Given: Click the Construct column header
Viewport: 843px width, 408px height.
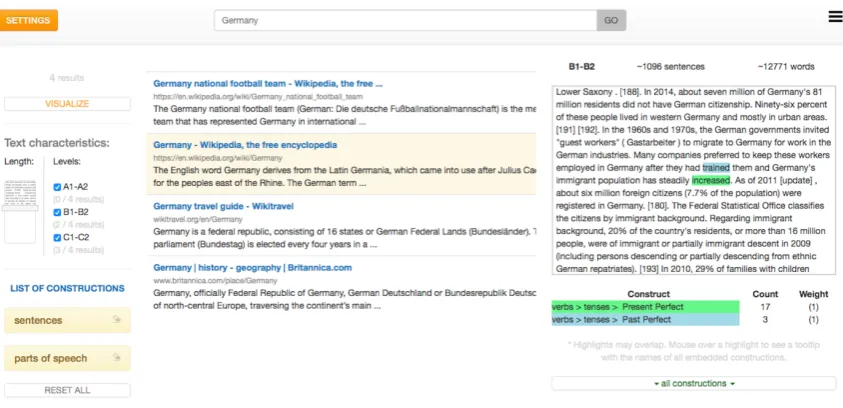Looking at the screenshot, I should (648, 294).
